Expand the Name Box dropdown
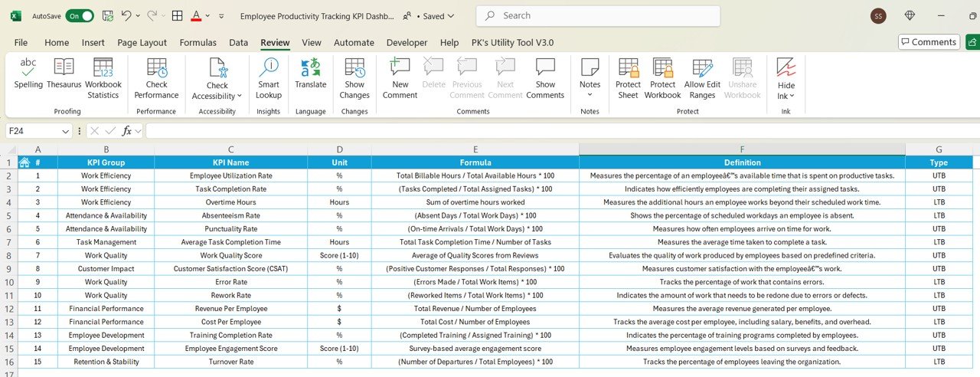 pos(65,131)
